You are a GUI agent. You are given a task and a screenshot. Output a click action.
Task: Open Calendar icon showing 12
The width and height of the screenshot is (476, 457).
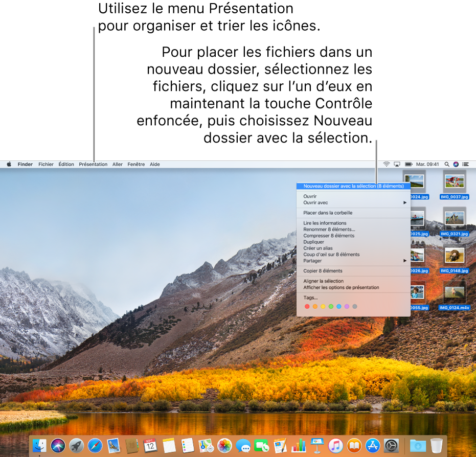coord(150,446)
